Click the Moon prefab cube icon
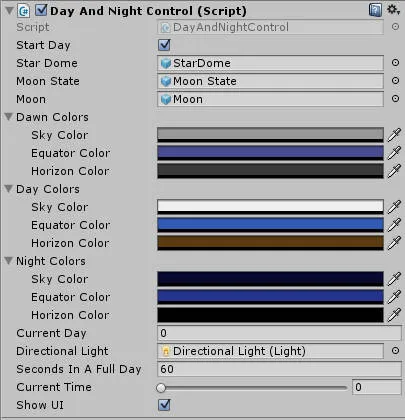 pos(166,99)
